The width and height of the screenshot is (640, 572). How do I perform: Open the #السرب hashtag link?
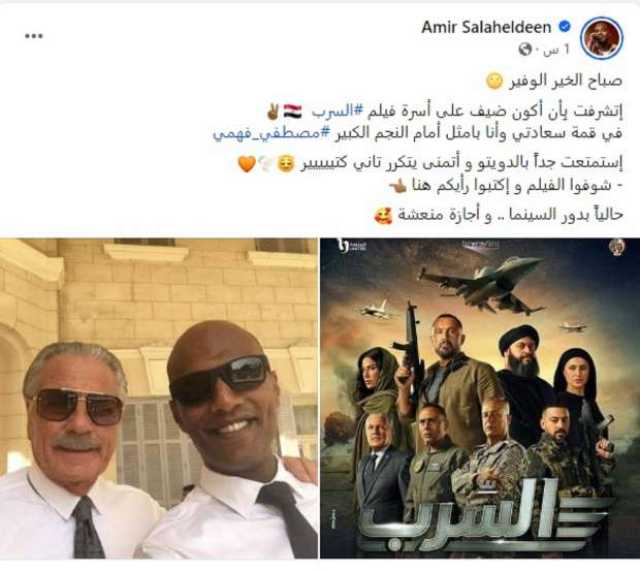(338, 112)
